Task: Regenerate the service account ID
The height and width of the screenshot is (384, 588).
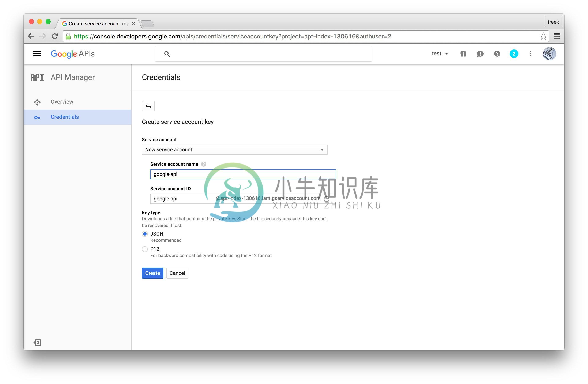Action: point(326,199)
